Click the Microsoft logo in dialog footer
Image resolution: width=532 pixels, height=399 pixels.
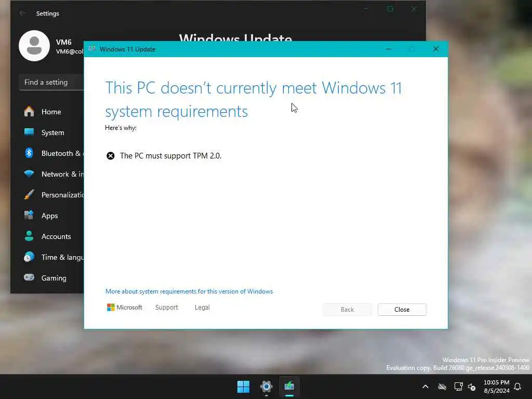pos(125,308)
